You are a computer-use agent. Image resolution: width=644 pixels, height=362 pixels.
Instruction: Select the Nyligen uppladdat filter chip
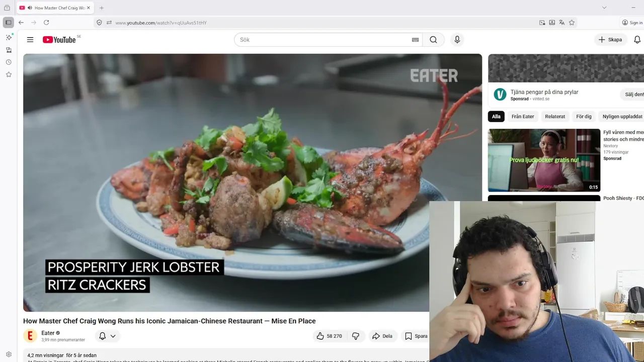point(622,116)
